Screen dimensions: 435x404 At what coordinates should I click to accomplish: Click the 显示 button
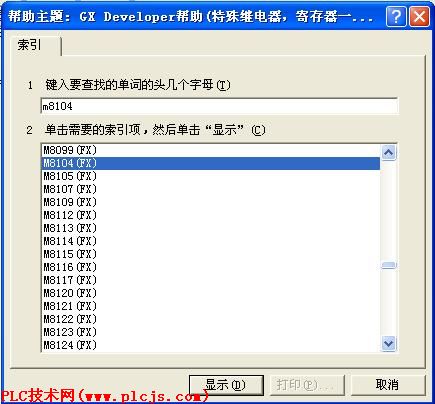point(226,385)
